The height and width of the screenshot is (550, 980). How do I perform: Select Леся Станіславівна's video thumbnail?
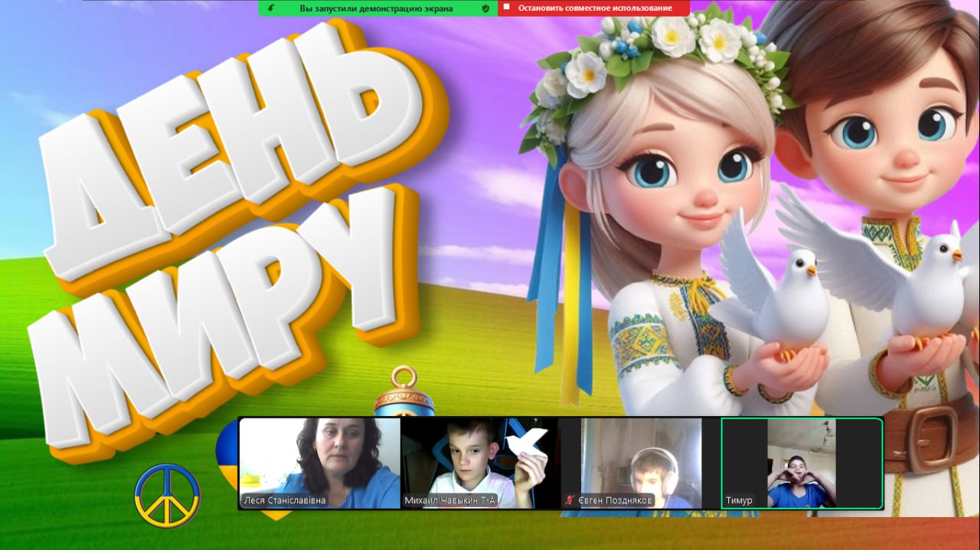[320, 464]
